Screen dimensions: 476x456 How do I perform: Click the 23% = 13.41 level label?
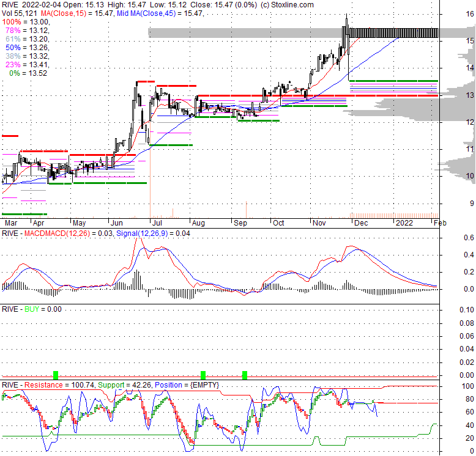click(x=28, y=65)
